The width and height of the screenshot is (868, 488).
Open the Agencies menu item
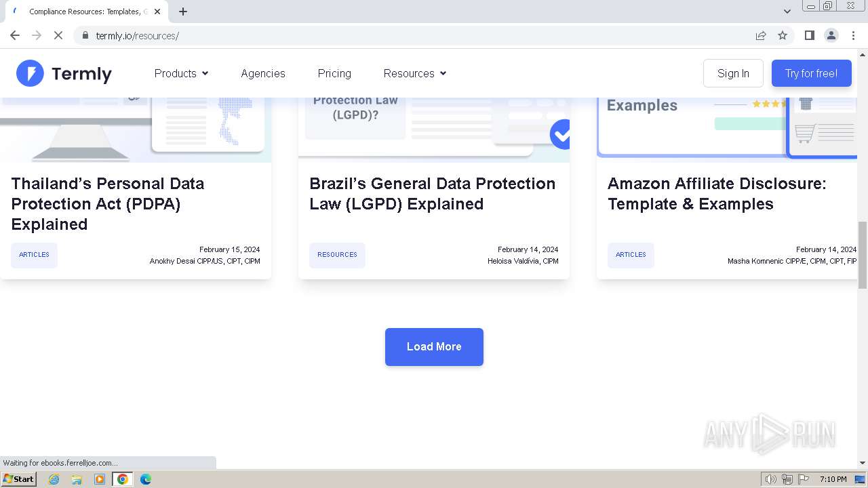pyautogui.click(x=263, y=73)
